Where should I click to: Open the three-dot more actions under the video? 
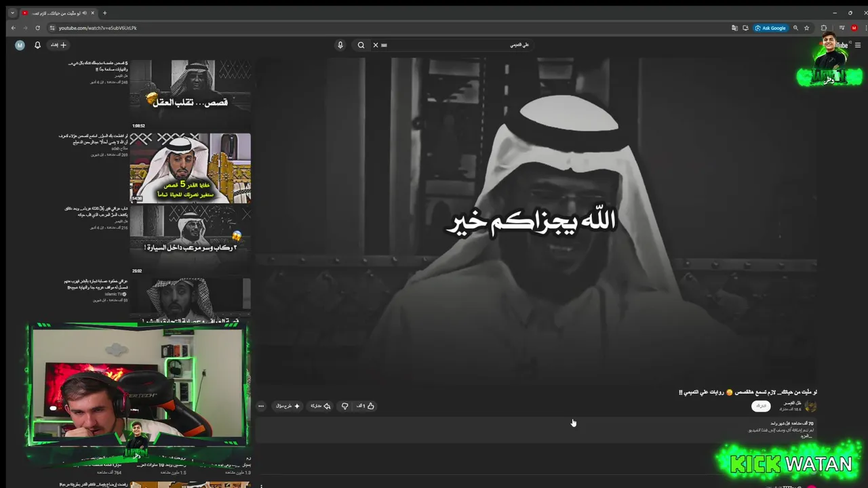pyautogui.click(x=261, y=406)
